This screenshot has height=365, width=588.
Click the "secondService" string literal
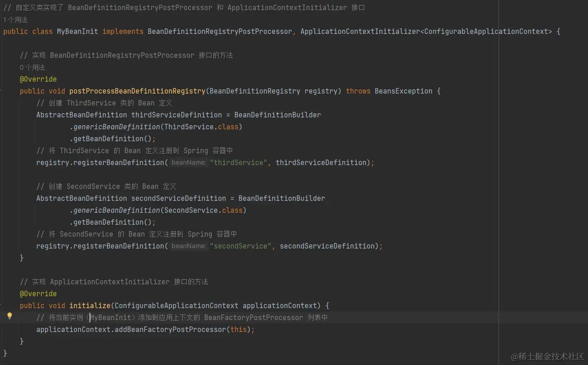coord(241,246)
